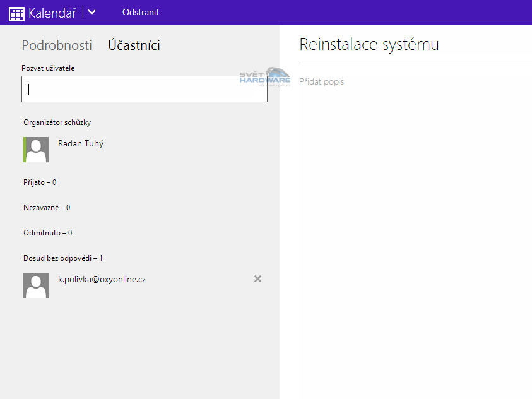Select organizer name Radan Tuhý

pyautogui.click(x=81, y=144)
